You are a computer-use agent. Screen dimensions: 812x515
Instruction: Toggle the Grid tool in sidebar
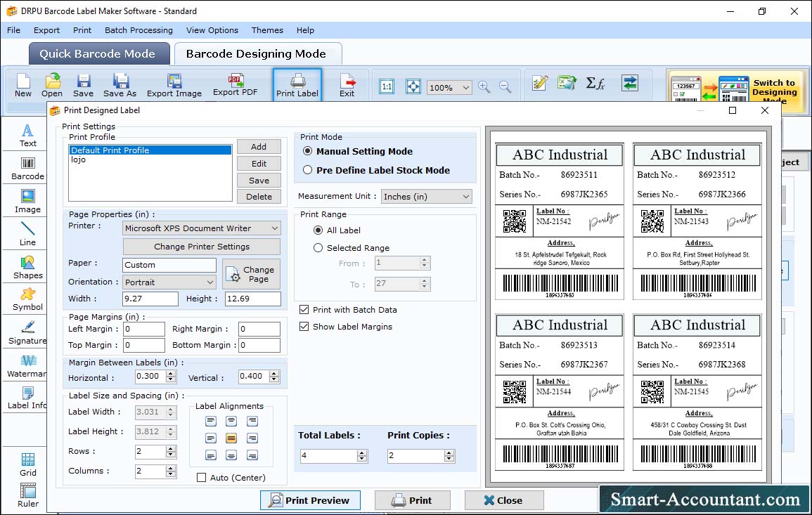[x=27, y=464]
